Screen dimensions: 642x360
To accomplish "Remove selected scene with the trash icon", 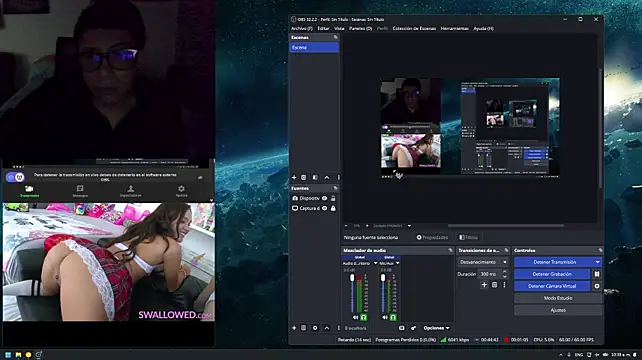I will tap(304, 177).
